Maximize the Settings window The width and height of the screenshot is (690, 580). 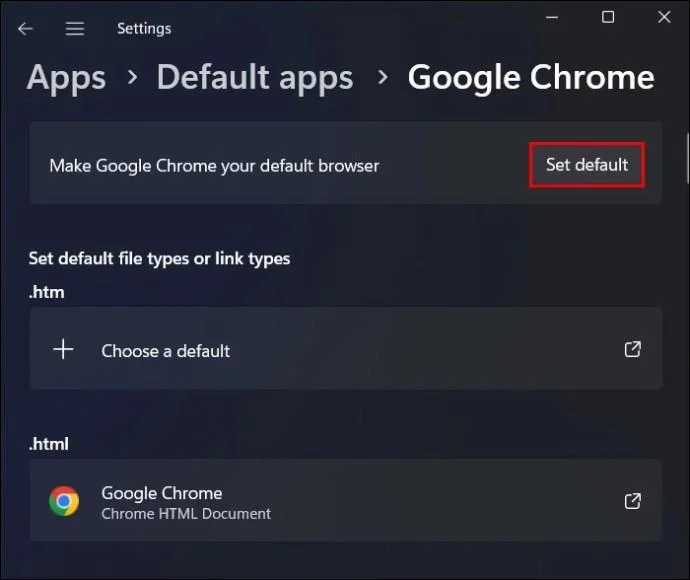coord(608,18)
